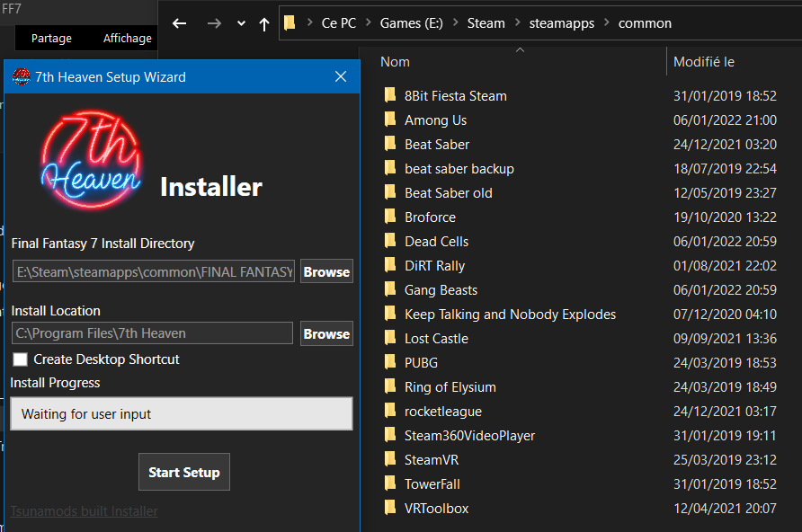Click the Start Setup button
The width and height of the screenshot is (802, 532).
184,472
